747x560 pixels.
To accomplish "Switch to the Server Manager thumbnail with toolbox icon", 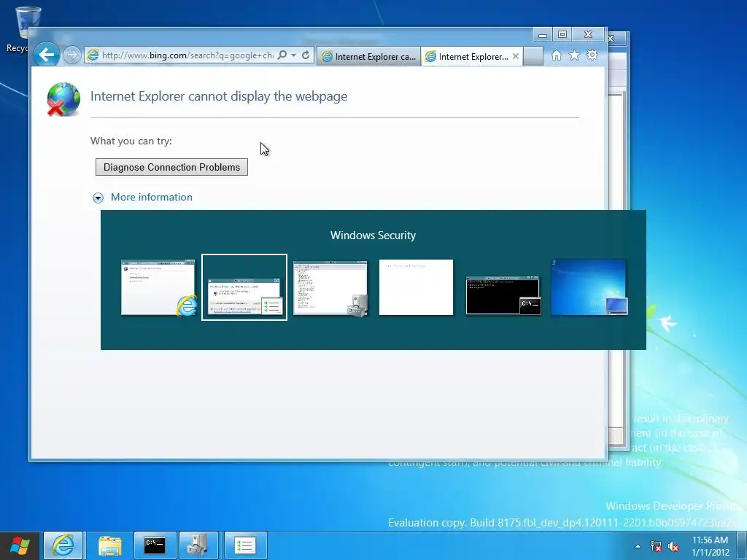I will [330, 287].
